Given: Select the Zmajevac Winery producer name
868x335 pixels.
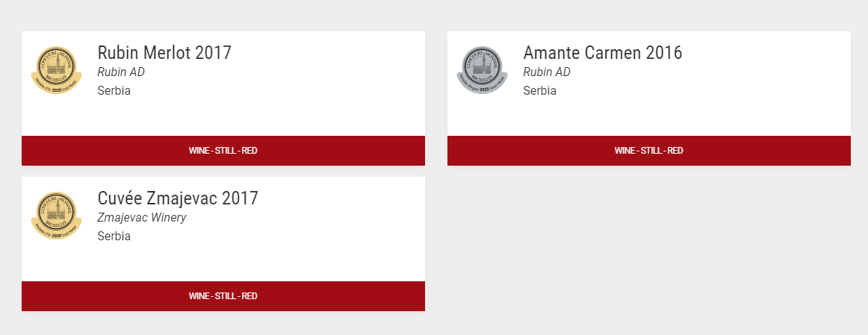Looking at the screenshot, I should [x=142, y=217].
